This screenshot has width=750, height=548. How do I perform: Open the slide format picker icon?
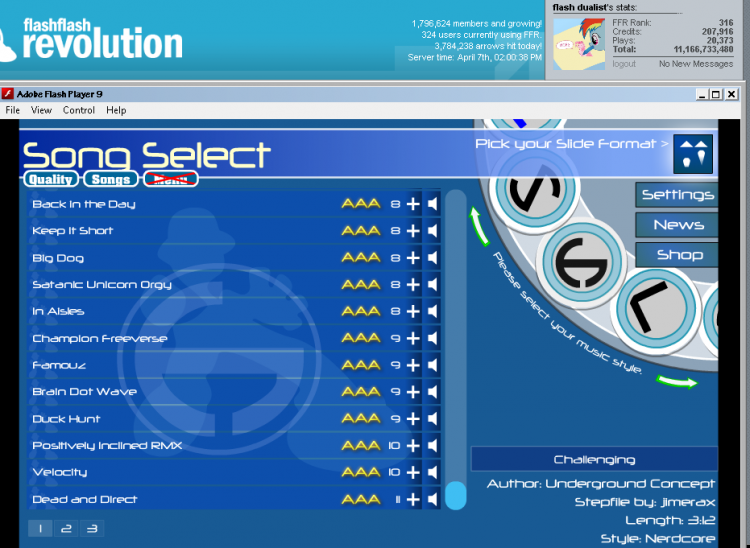[x=693, y=154]
